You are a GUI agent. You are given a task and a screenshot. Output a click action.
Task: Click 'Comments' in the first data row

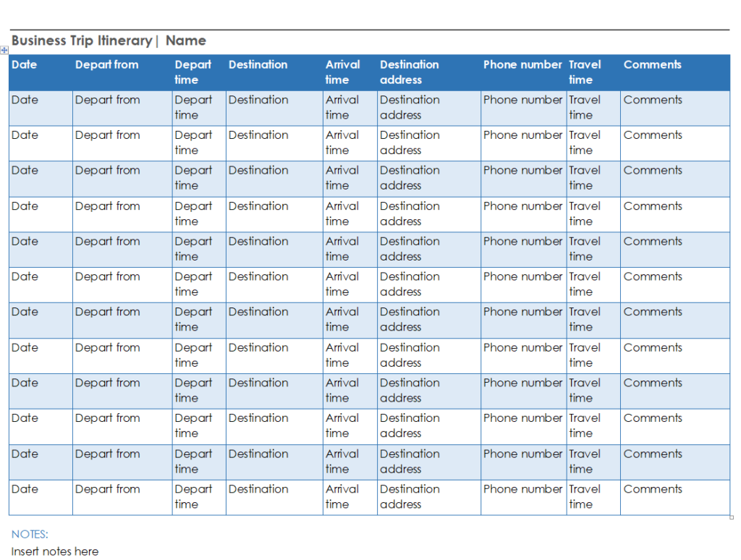[653, 100]
